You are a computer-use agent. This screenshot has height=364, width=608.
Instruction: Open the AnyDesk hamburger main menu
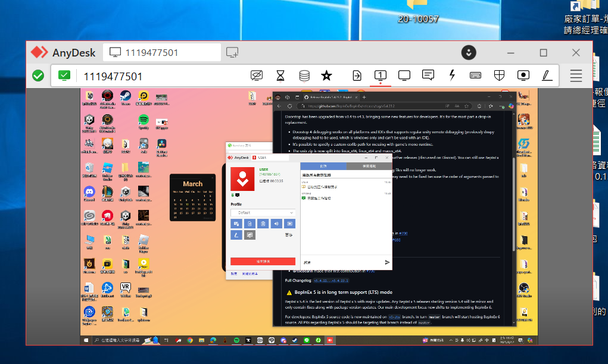(x=576, y=76)
